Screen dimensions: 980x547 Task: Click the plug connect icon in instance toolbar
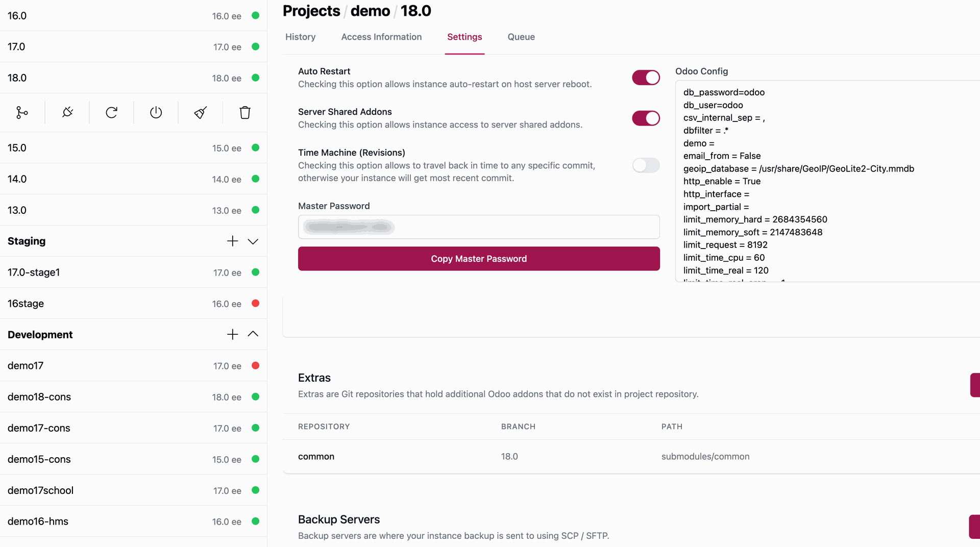pyautogui.click(x=67, y=112)
